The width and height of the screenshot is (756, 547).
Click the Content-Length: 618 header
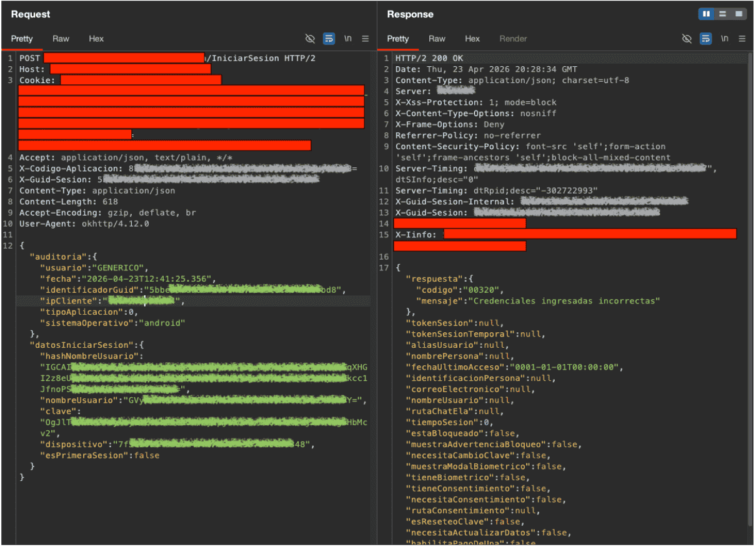click(69, 202)
